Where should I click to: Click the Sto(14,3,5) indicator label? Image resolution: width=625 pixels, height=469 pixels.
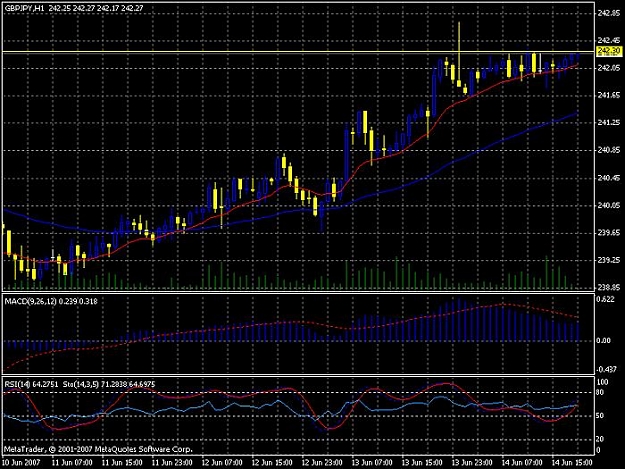pos(81,384)
